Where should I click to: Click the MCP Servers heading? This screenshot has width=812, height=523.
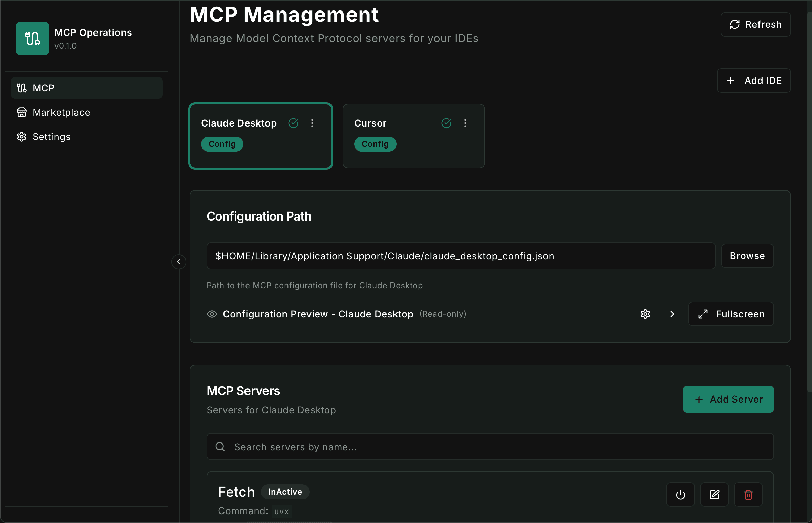[x=243, y=391]
